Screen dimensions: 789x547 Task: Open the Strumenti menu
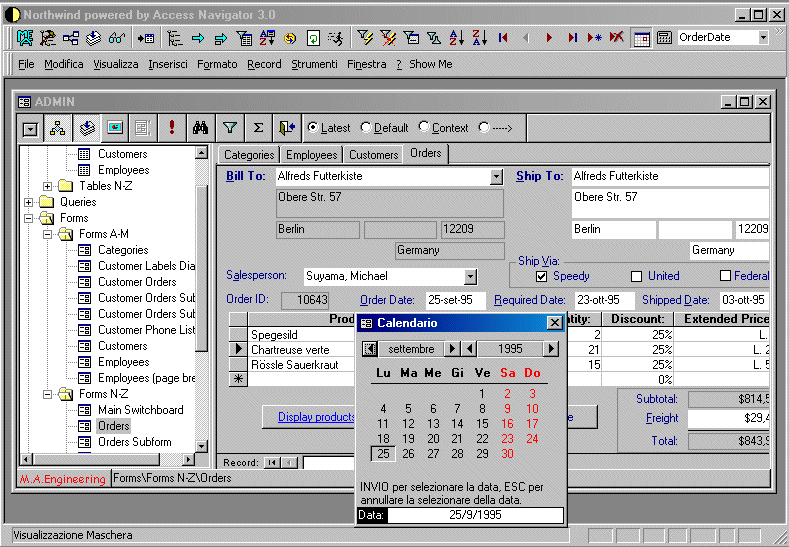(314, 64)
